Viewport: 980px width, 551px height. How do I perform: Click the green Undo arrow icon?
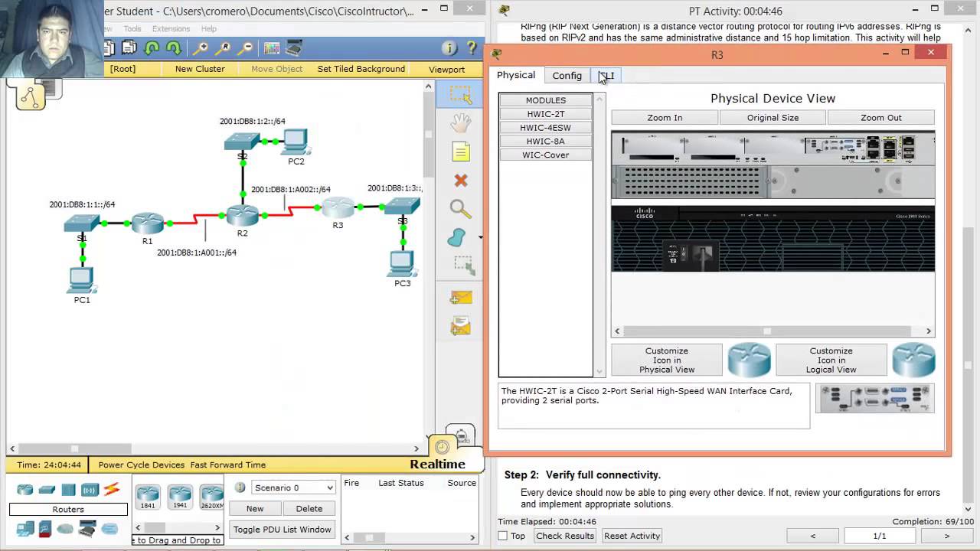coord(152,48)
